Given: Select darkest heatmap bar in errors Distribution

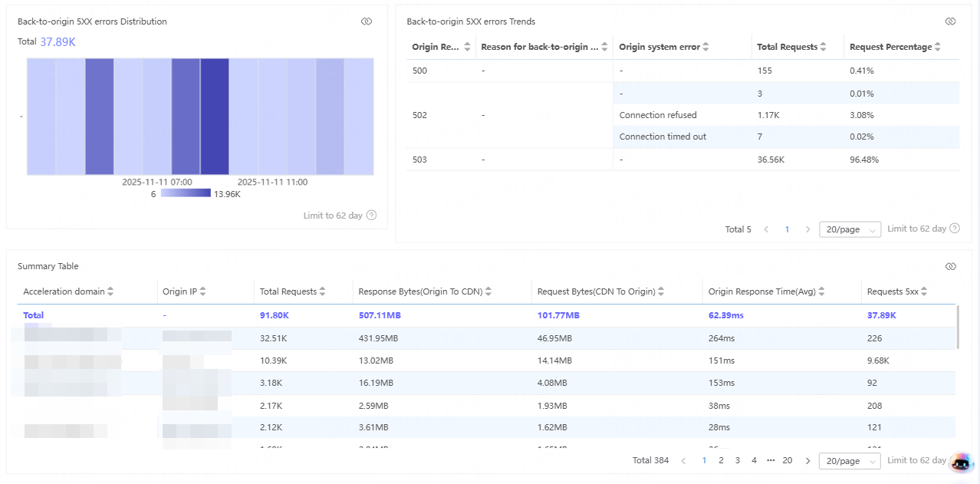Looking at the screenshot, I should coord(215,117).
